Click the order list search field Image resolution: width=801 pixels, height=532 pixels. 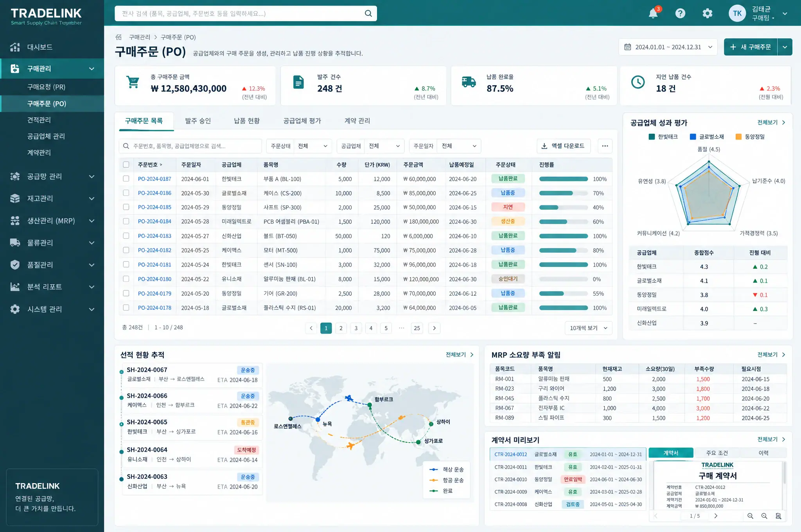[190, 146]
